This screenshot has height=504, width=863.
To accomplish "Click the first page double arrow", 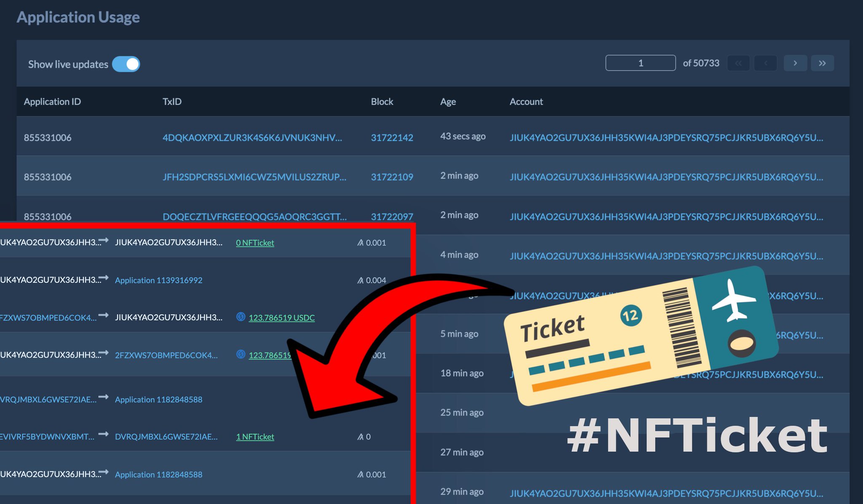I will coord(738,63).
